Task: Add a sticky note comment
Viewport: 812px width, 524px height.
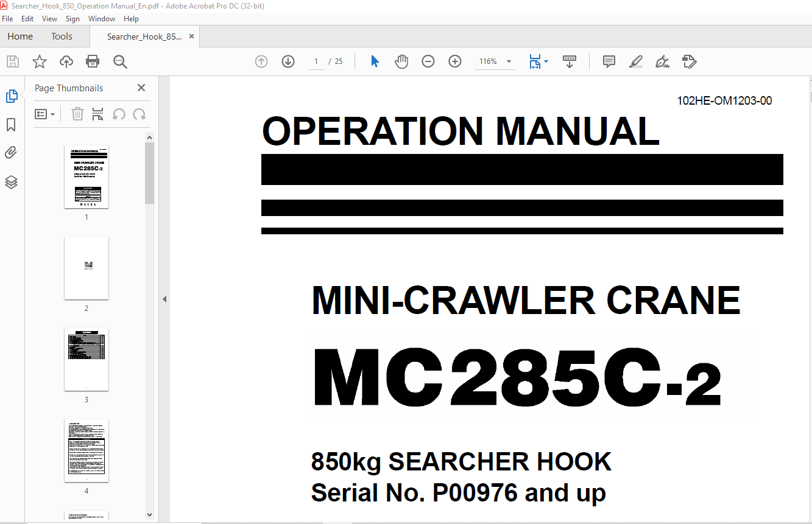Action: 609,61
